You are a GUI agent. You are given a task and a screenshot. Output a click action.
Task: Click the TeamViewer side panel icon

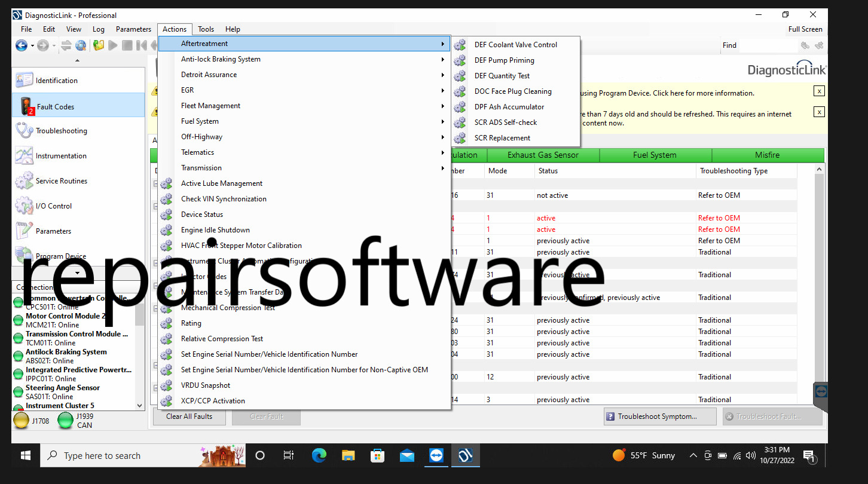[820, 391]
